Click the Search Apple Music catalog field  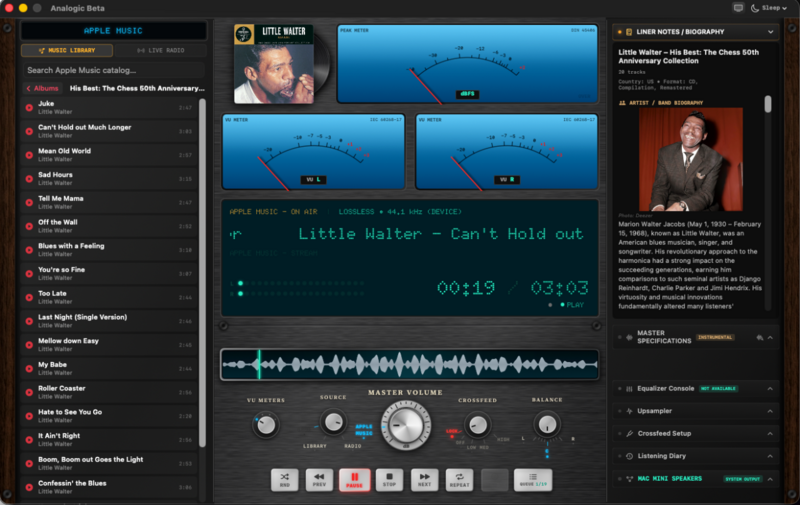[x=113, y=70]
